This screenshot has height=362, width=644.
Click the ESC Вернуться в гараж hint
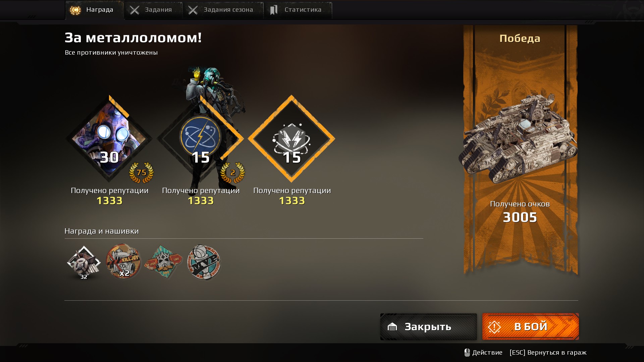tap(548, 353)
